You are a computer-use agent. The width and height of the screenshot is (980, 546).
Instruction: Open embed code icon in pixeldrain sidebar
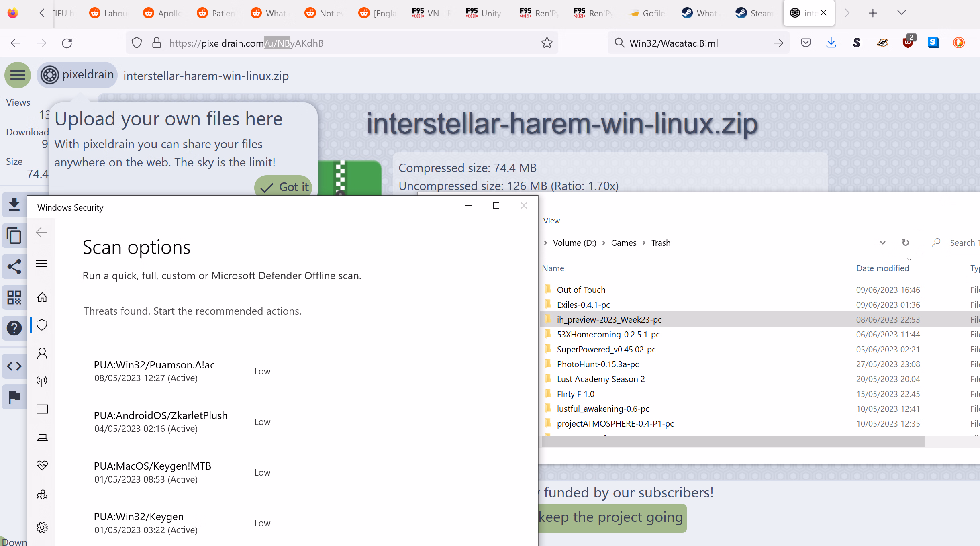14,366
